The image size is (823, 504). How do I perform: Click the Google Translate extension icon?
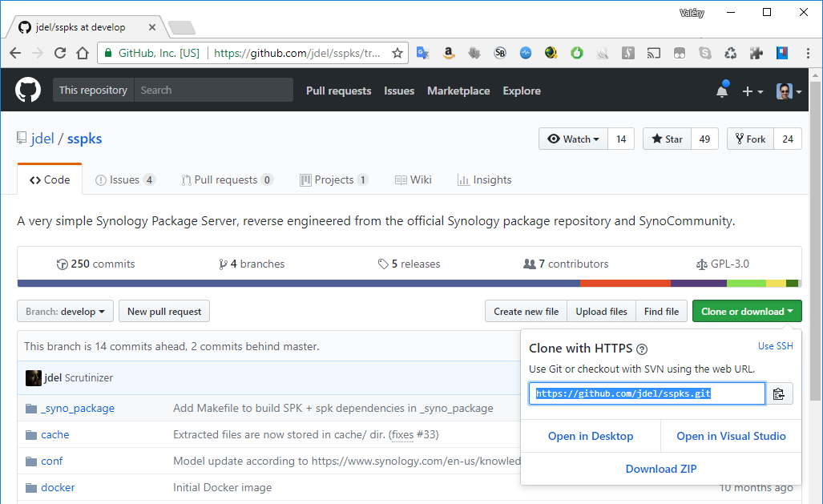pyautogui.click(x=423, y=53)
